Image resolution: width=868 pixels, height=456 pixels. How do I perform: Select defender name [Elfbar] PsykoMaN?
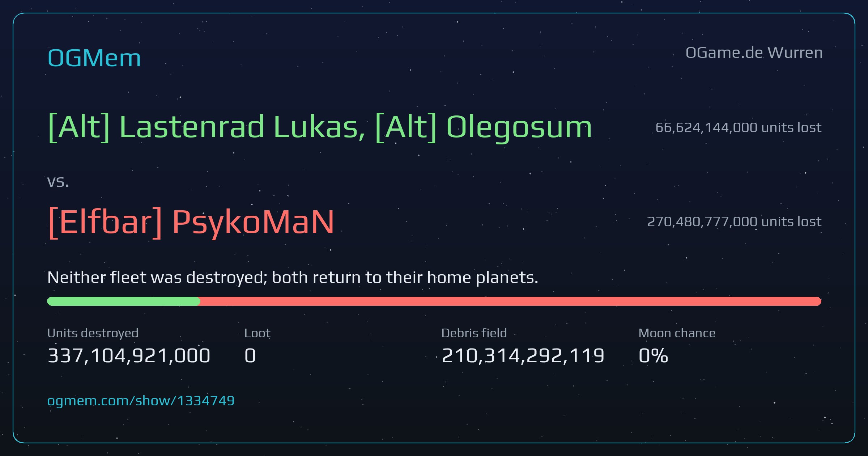pos(191,222)
